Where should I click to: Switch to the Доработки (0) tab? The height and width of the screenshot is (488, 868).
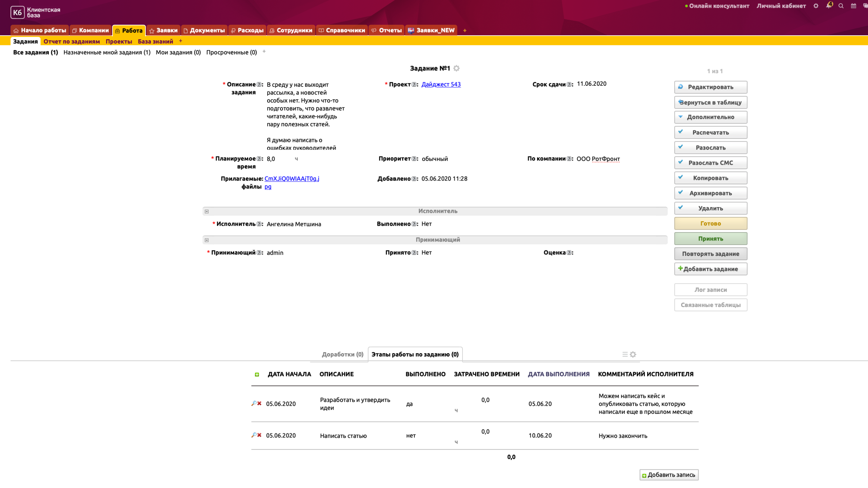coord(342,354)
